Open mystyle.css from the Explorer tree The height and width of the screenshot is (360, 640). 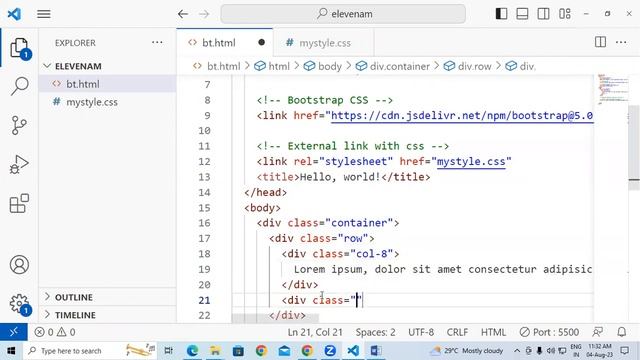(108, 102)
